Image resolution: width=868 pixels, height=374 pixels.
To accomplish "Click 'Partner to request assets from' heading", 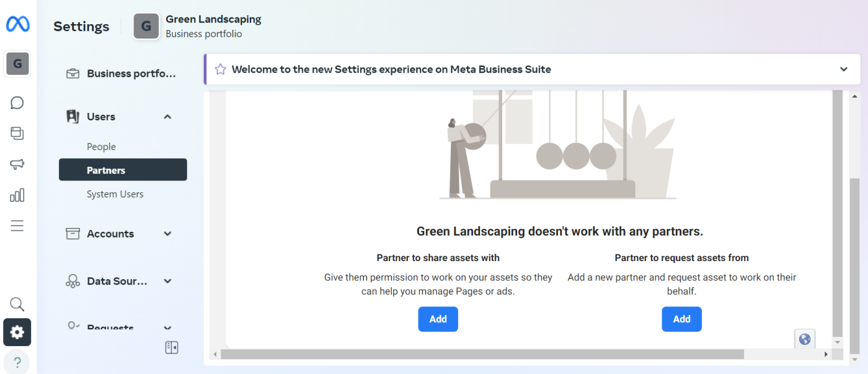I will point(681,257).
